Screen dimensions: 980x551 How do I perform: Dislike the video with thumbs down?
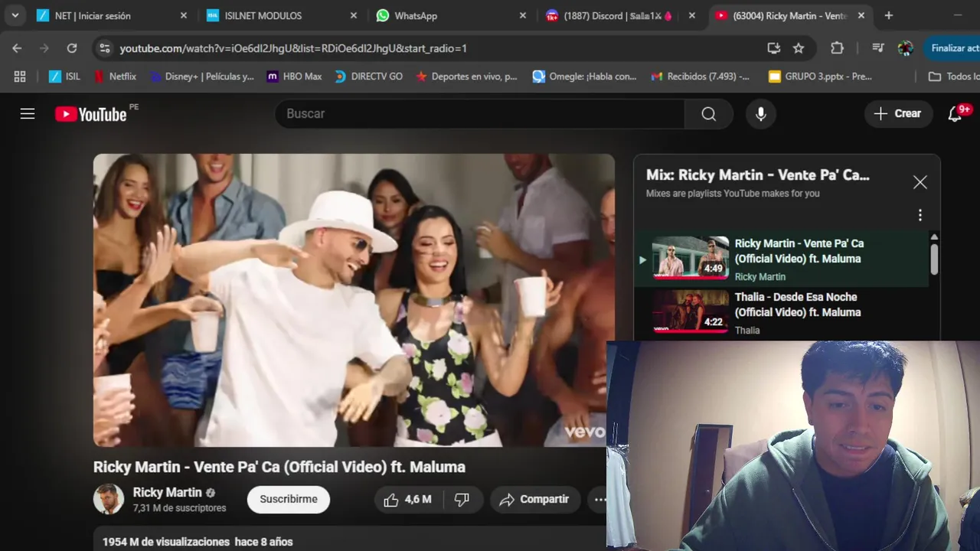pos(462,500)
